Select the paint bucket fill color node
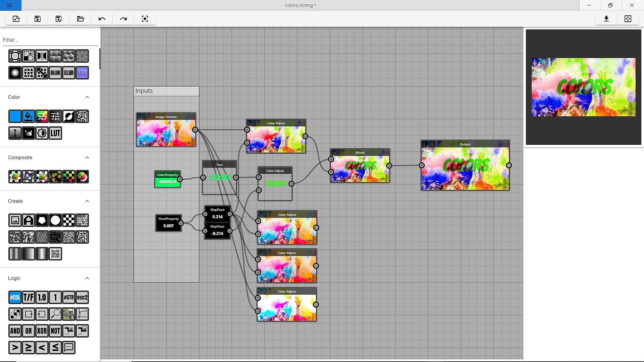Viewport: 644px width, 362px height. tap(29, 116)
